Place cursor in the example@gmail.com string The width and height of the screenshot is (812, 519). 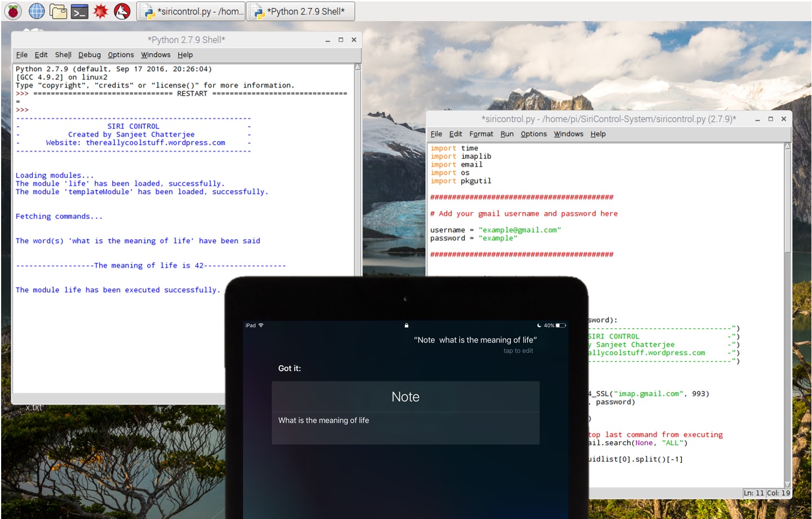pyautogui.click(x=519, y=230)
